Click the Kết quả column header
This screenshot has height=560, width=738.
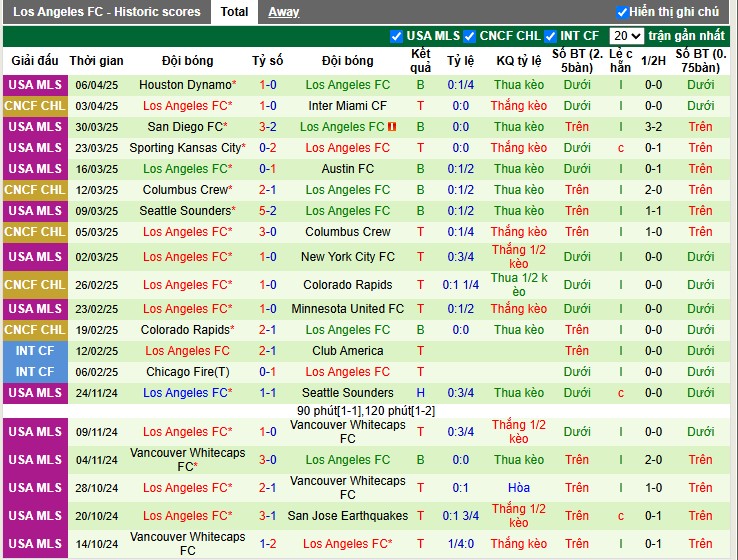(420, 61)
